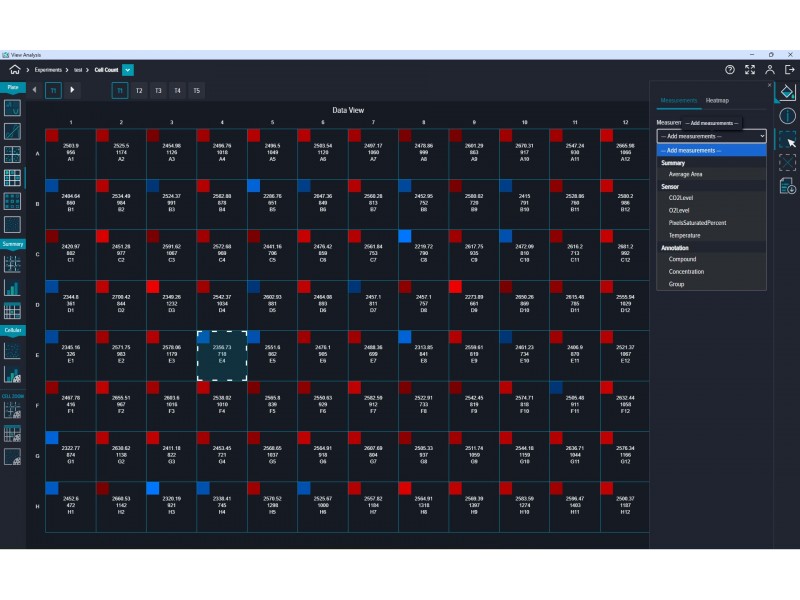Click the test breadcrumb link
Viewport: 800px width, 600px height.
click(x=78, y=70)
